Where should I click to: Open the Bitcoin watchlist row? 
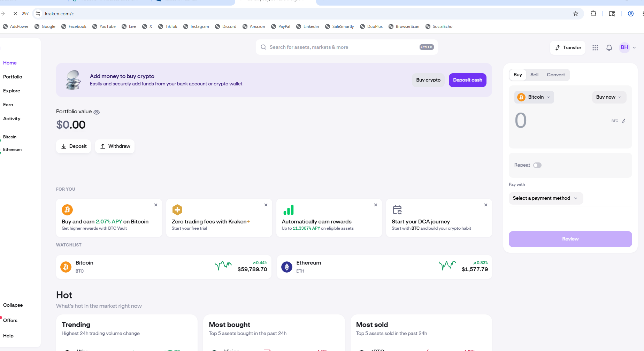pyautogui.click(x=164, y=267)
